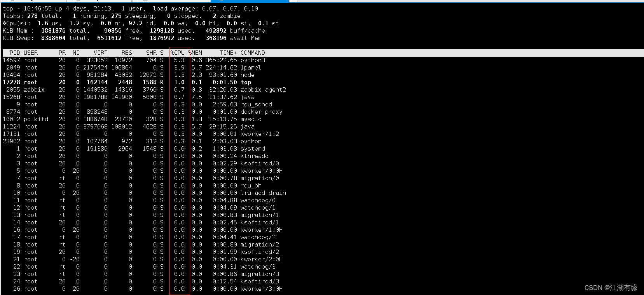Select the docker-proxy command name
The image size is (644, 295).
point(262,112)
